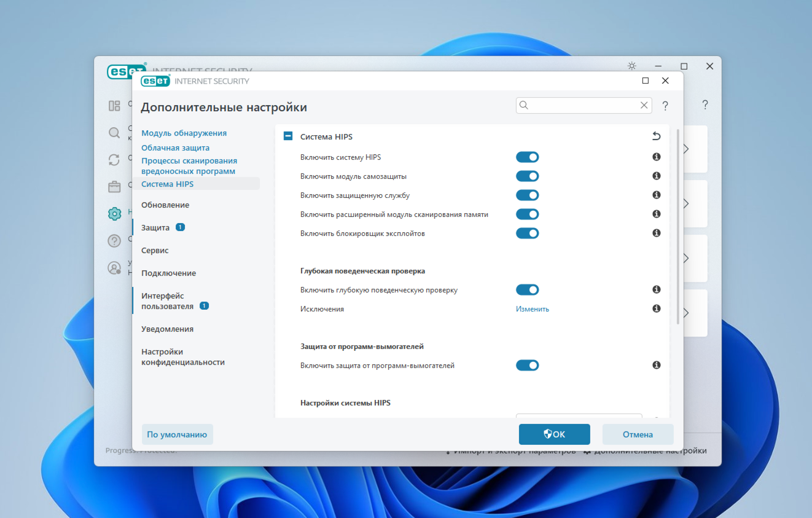Switch off Включить блокировщик эксплойтов
812x518 pixels.
point(527,233)
